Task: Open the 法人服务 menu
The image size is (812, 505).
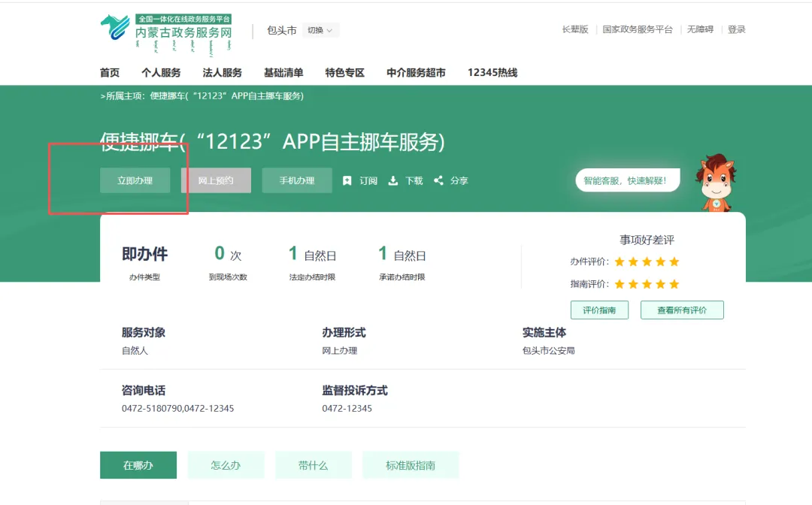Action: coord(222,72)
